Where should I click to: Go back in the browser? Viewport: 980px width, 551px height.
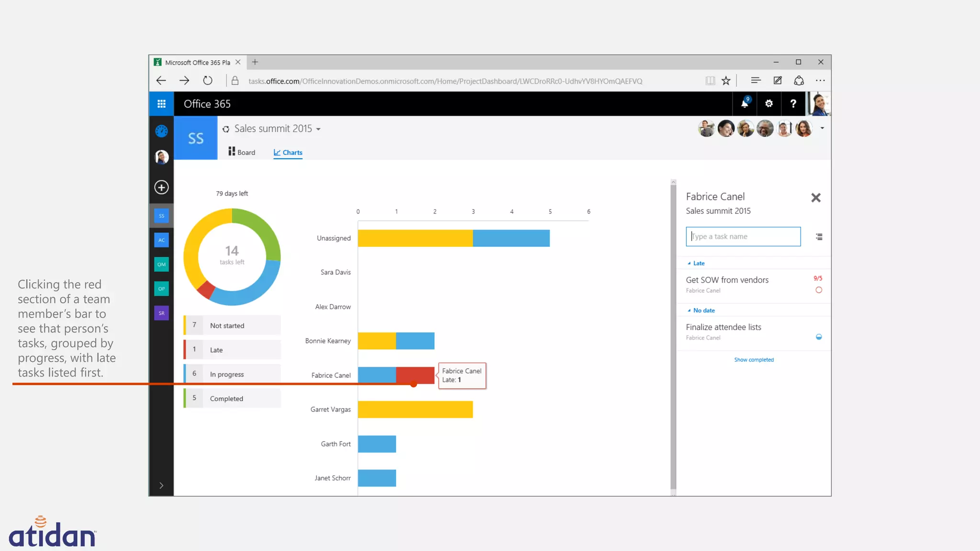(161, 81)
